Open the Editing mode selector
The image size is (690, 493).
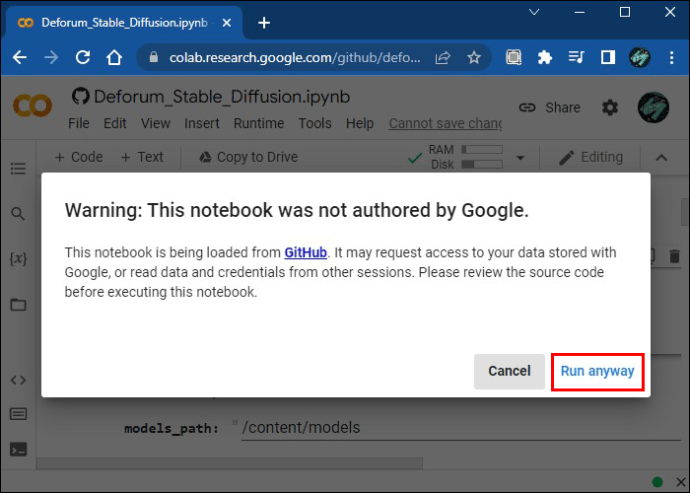coord(591,157)
